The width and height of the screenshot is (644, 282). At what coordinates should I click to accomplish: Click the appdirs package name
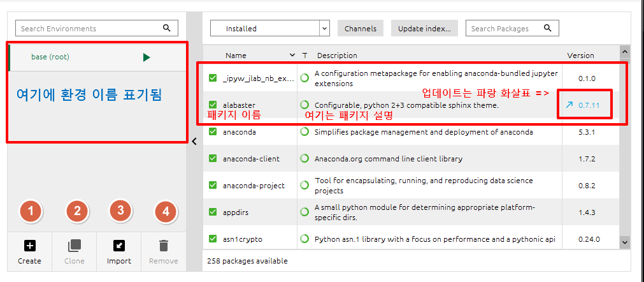(x=235, y=213)
